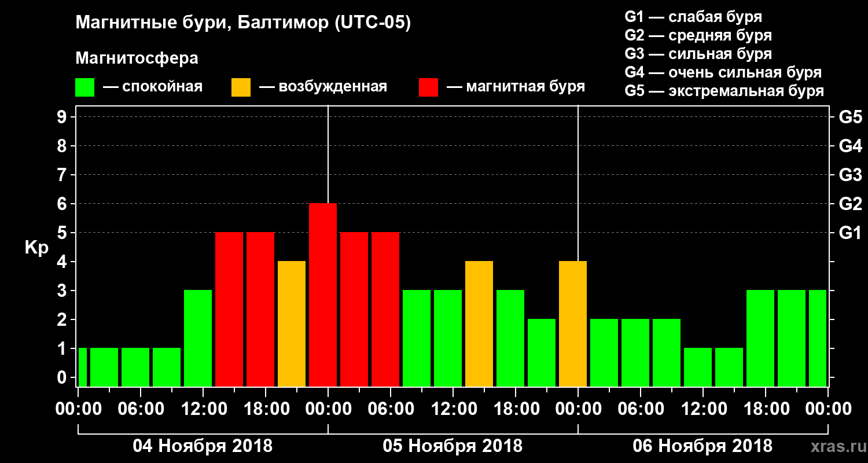The image size is (868, 463).
Task: Click the G4 — очень сильная буря legend entry
Action: point(723,72)
